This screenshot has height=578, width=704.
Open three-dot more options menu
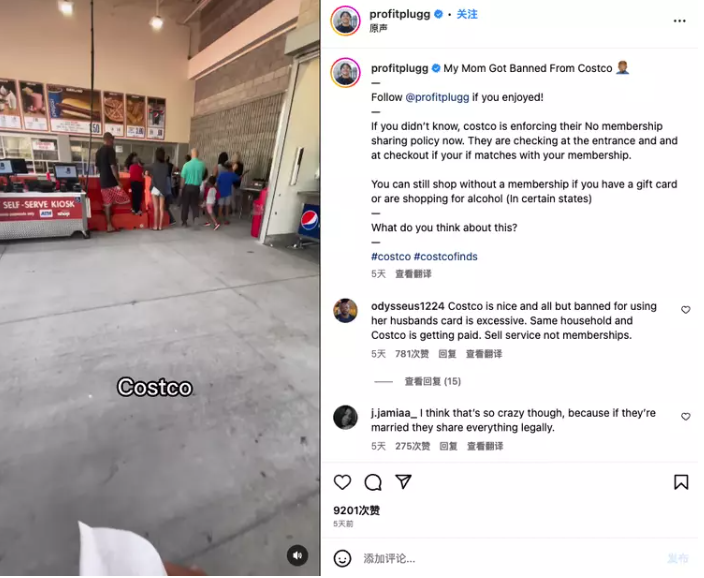point(680,21)
